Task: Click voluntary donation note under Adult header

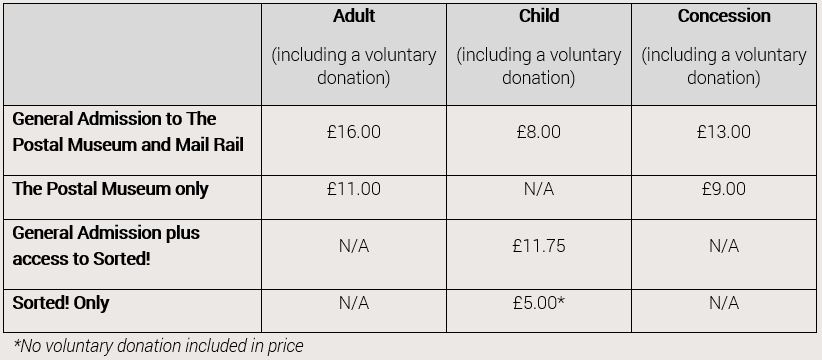Action: pyautogui.click(x=354, y=67)
